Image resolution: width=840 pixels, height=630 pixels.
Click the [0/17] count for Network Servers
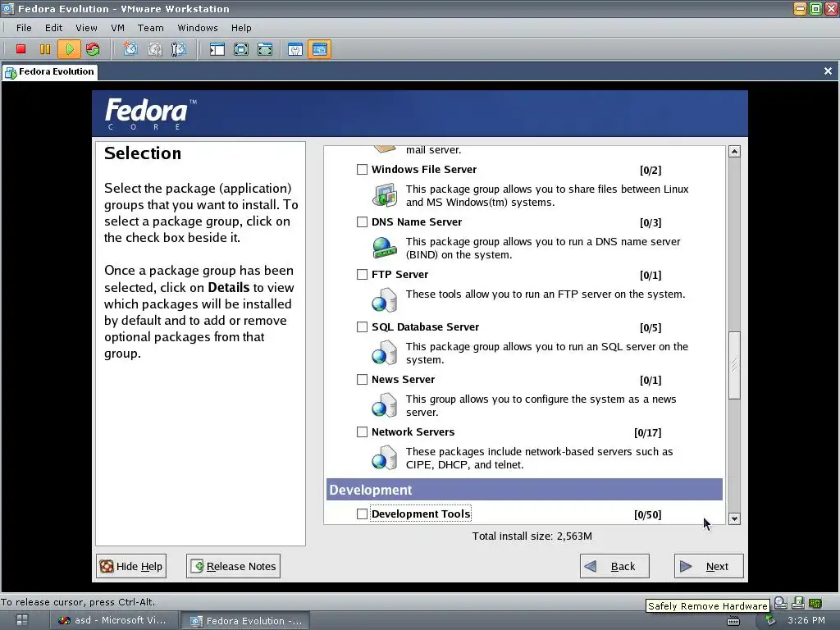click(648, 433)
